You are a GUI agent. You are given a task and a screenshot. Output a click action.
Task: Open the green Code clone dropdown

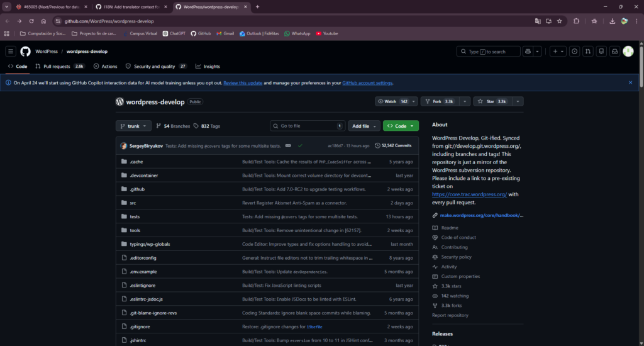pos(401,126)
